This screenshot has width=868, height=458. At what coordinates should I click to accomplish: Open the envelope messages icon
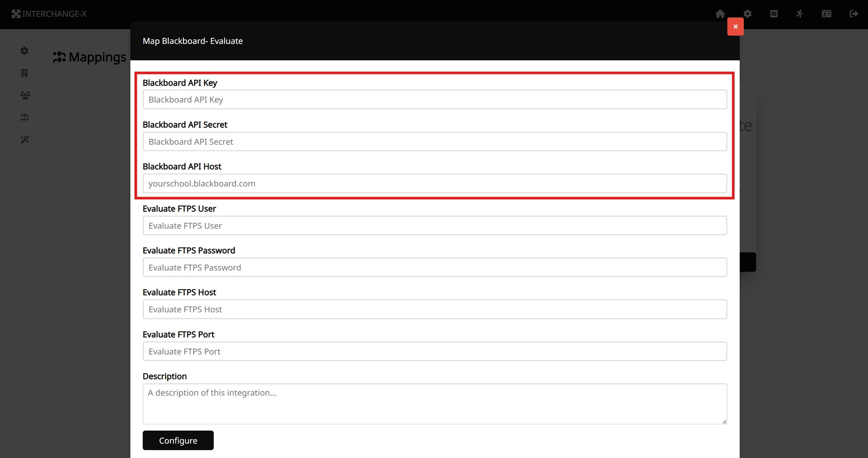coord(774,14)
